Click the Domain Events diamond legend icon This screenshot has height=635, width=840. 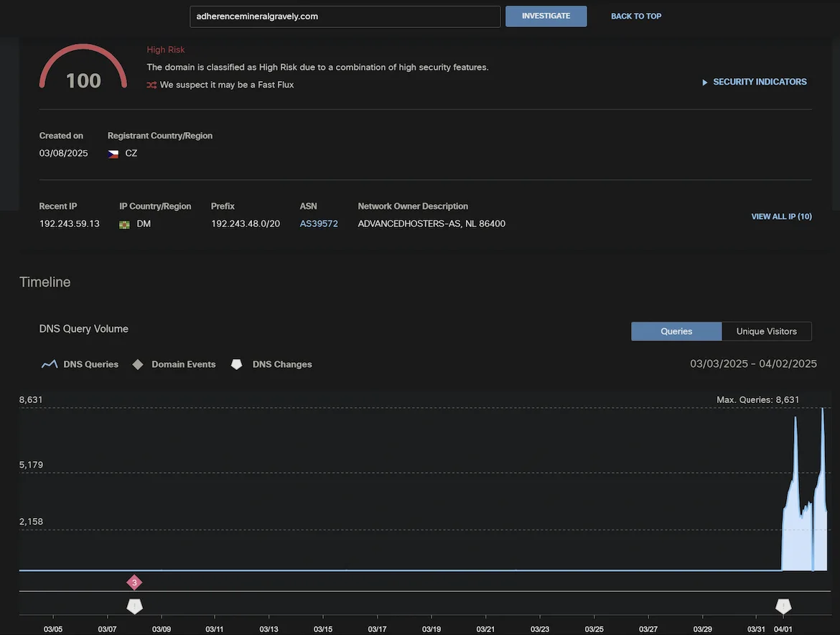pyautogui.click(x=137, y=364)
